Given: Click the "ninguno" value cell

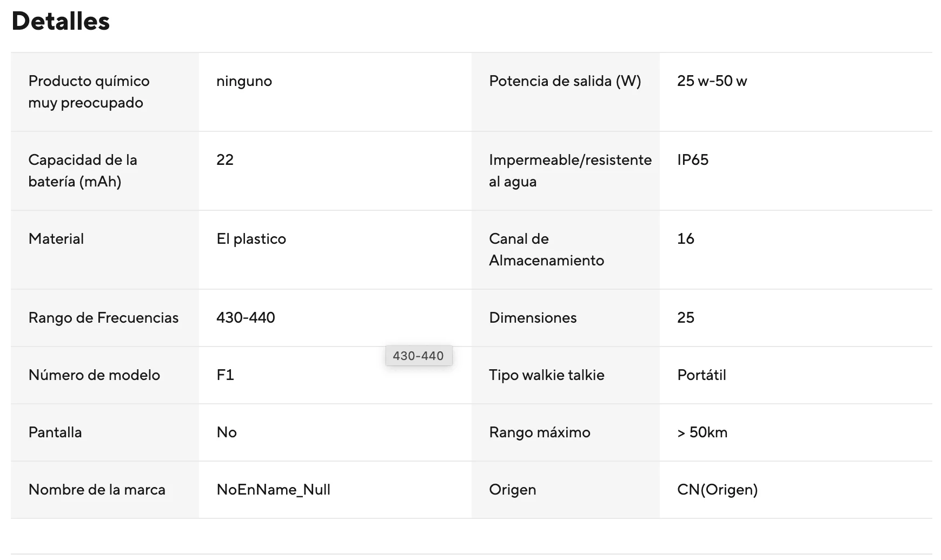Looking at the screenshot, I should (244, 81).
